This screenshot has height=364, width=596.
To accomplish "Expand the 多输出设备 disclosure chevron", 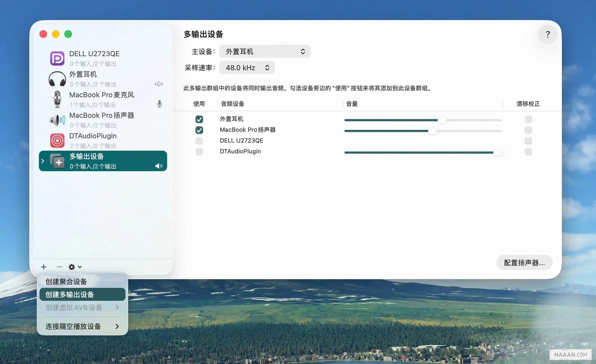I will 43,161.
